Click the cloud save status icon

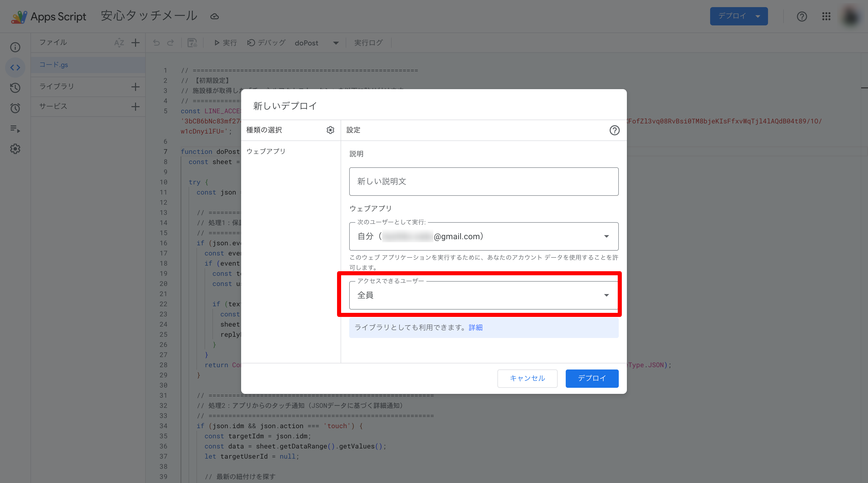[x=215, y=17]
